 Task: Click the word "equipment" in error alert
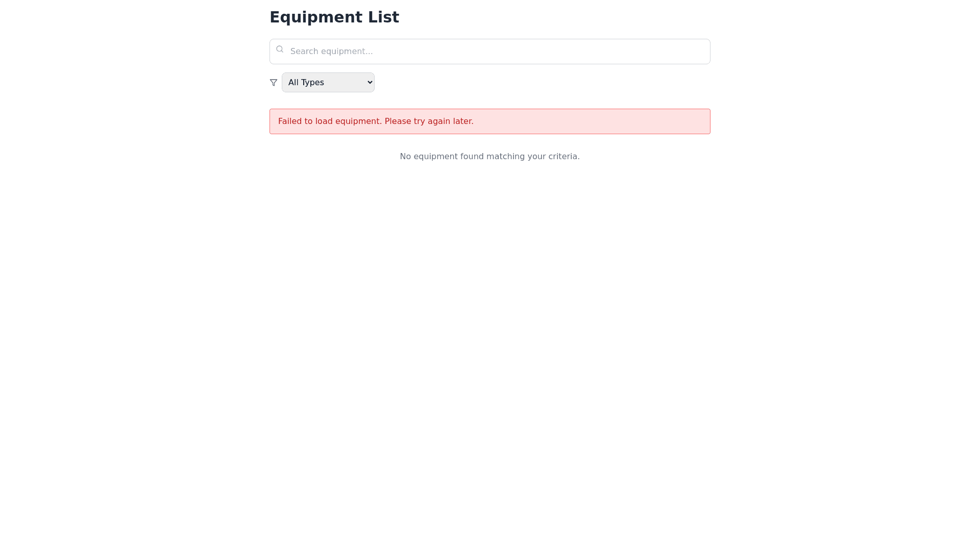click(x=357, y=121)
